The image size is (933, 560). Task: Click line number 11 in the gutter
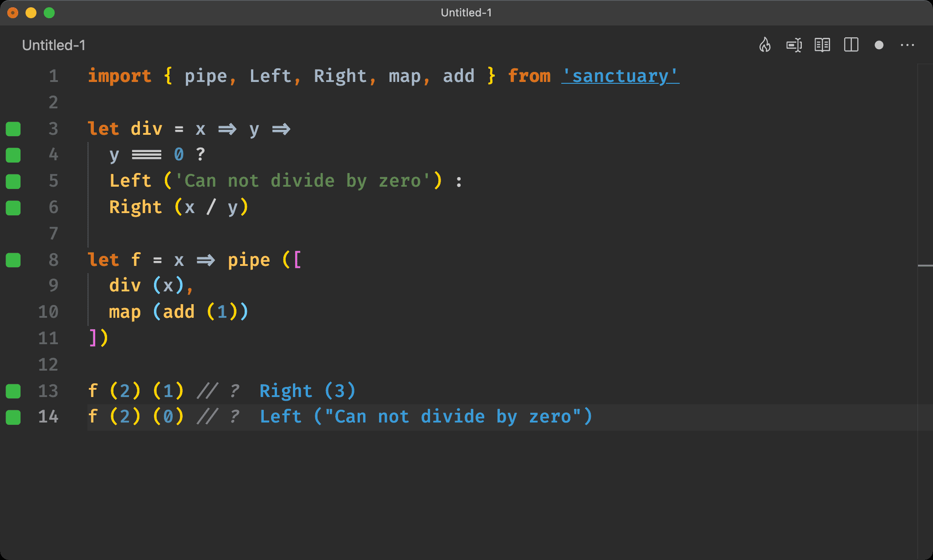[48, 338]
